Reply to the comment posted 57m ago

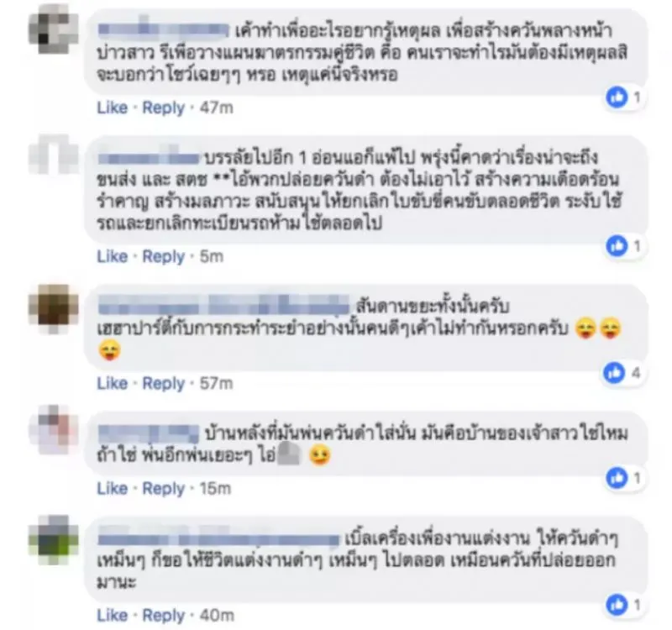[x=163, y=383]
